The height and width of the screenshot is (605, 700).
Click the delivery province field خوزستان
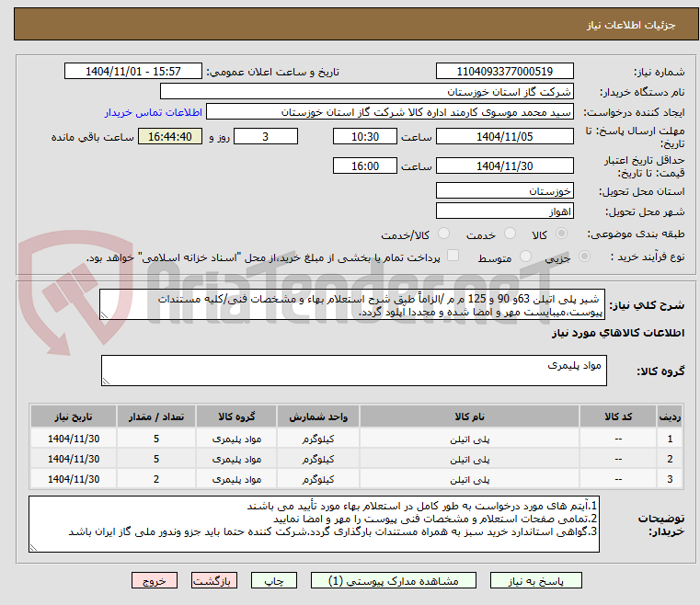coord(504,191)
